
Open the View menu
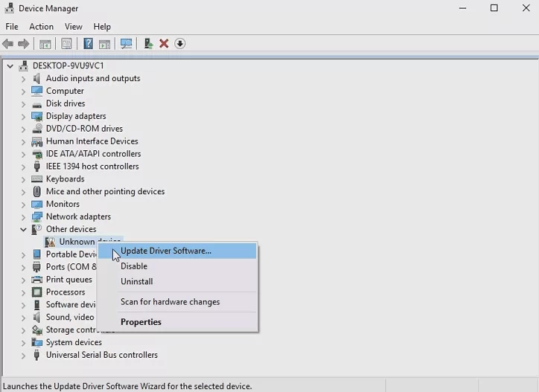coord(74,27)
